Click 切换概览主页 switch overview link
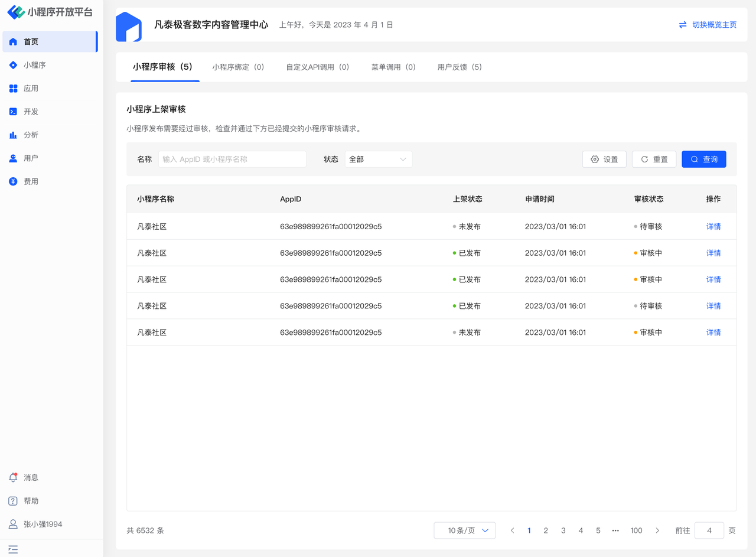 coord(708,25)
